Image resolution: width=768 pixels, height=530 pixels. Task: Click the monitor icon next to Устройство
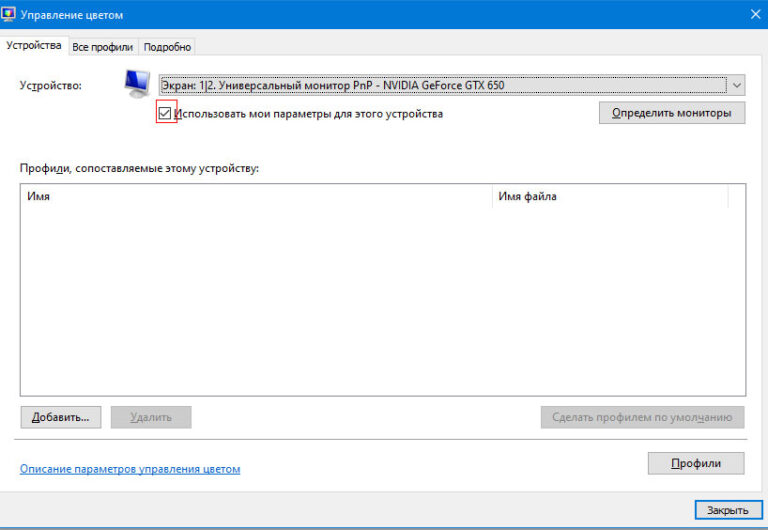(137, 83)
